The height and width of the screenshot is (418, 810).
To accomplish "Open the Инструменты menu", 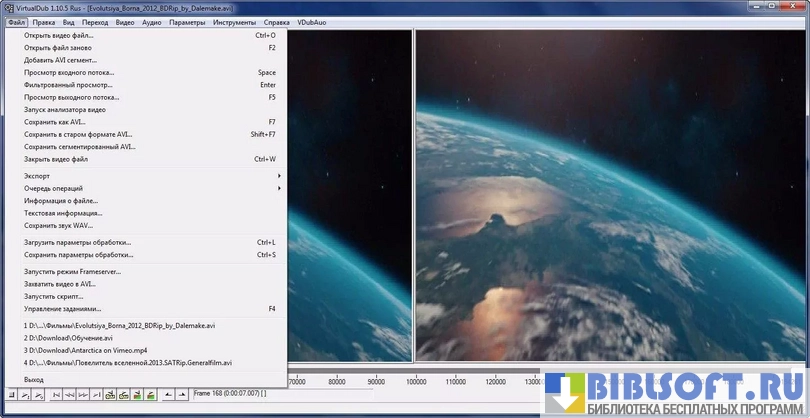I will [x=234, y=21].
